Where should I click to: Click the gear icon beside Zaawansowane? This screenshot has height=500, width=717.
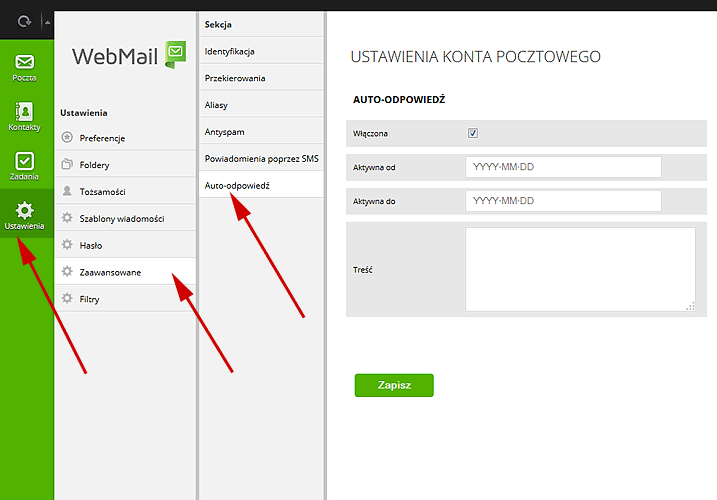(67, 271)
